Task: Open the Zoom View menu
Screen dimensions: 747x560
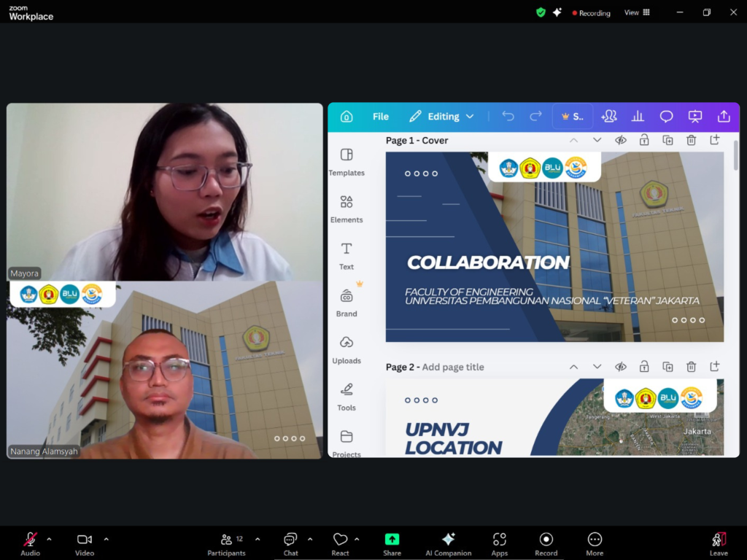Action: coord(637,12)
